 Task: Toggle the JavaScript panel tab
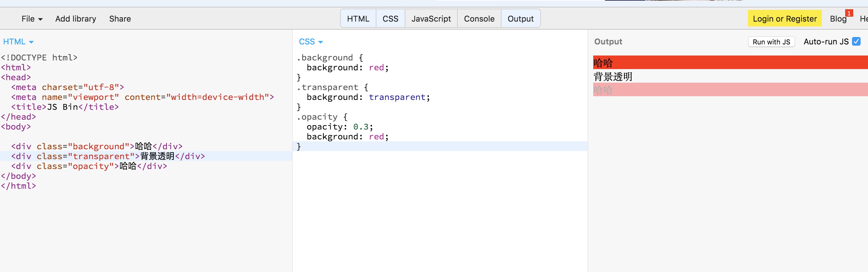click(431, 19)
